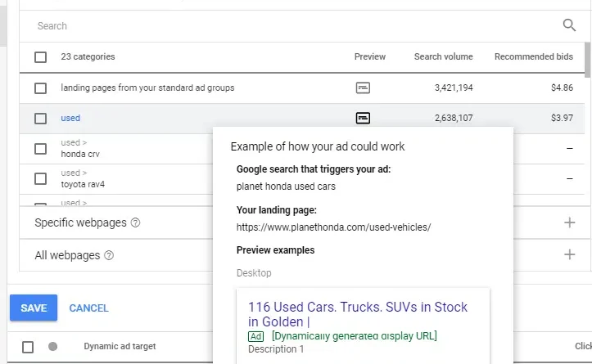This screenshot has height=364, width=592.
Task: Toggle the 23 categories select-all checkbox
Action: point(41,57)
